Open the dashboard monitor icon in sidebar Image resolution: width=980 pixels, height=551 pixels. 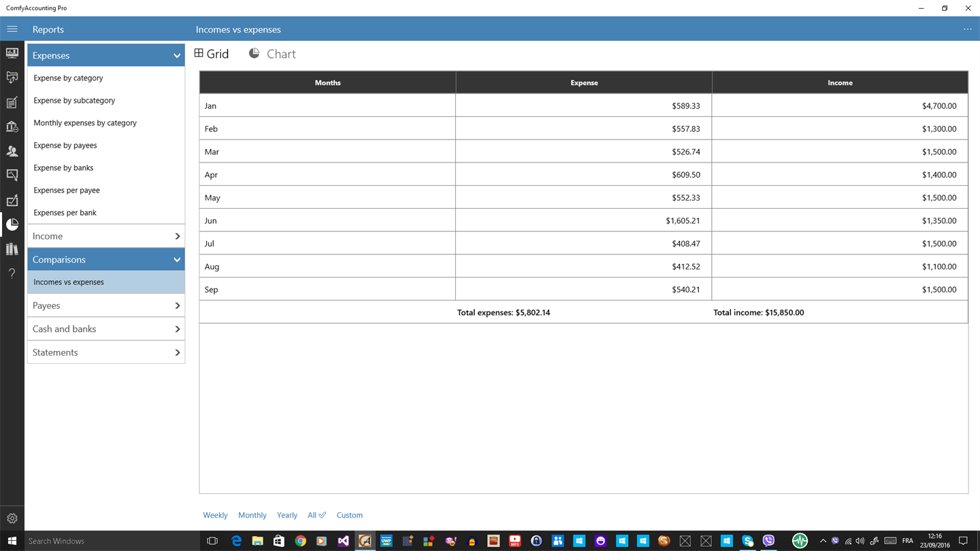tap(12, 53)
